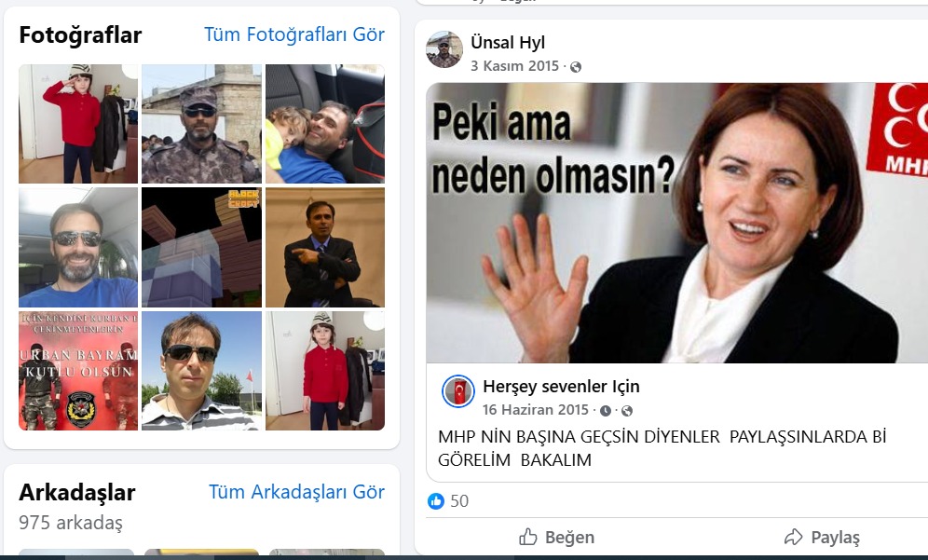Open the Herşey sevenler Için page link
The image size is (928, 560).
tap(561, 386)
